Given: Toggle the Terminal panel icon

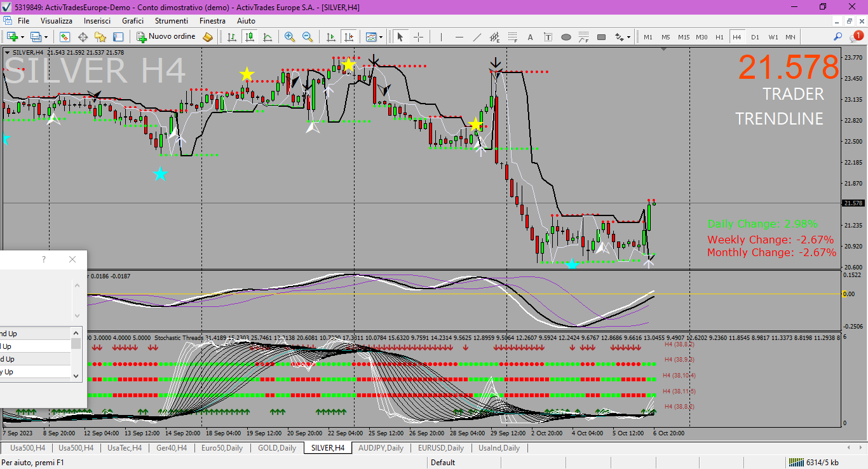Looking at the screenshot, I should pos(118,37).
